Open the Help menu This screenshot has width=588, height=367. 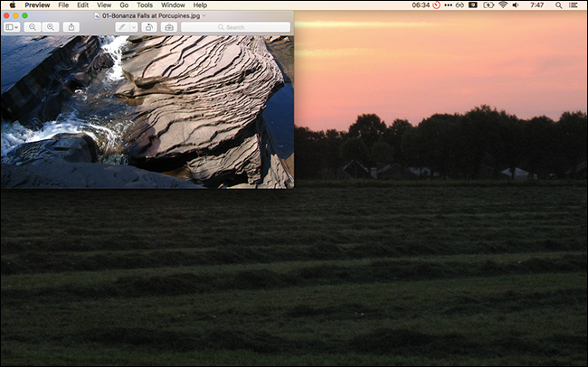pos(200,5)
